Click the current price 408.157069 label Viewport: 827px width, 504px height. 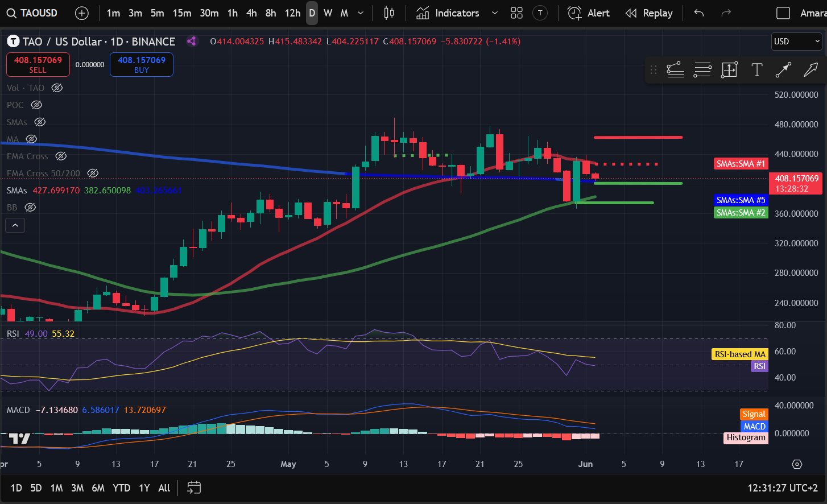point(797,183)
